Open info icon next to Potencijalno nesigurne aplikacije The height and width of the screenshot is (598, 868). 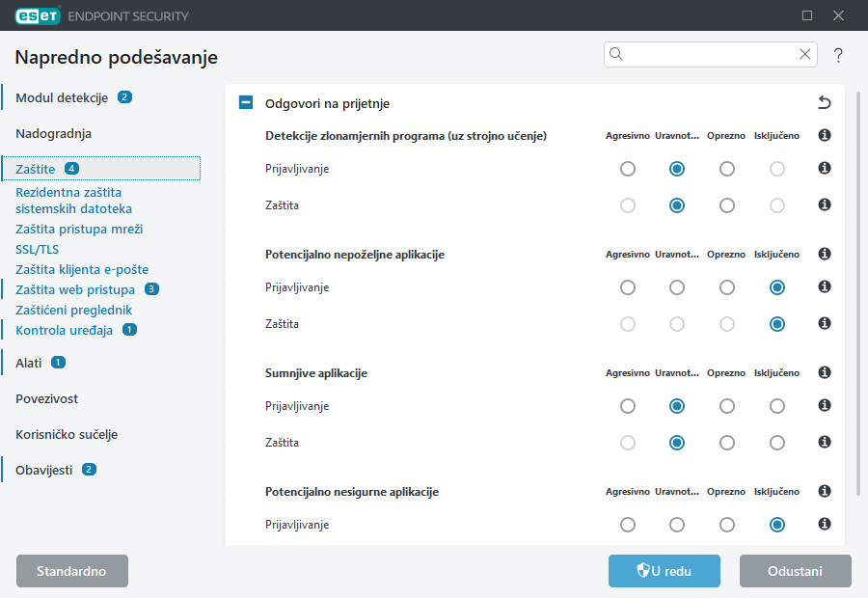(824, 491)
